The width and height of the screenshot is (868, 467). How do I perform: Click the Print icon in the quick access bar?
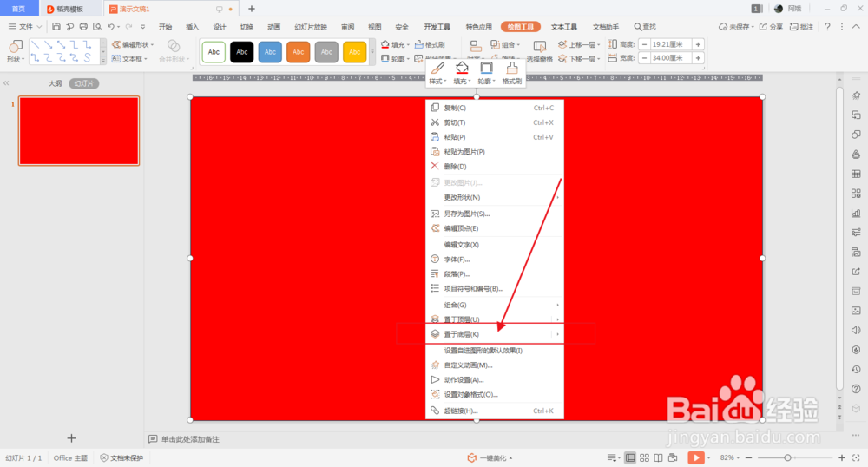click(x=83, y=27)
